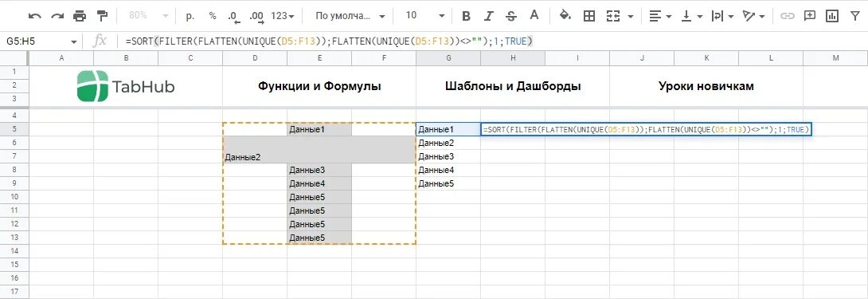
Task: Select cell G5 containing Данные1
Action: coord(448,129)
